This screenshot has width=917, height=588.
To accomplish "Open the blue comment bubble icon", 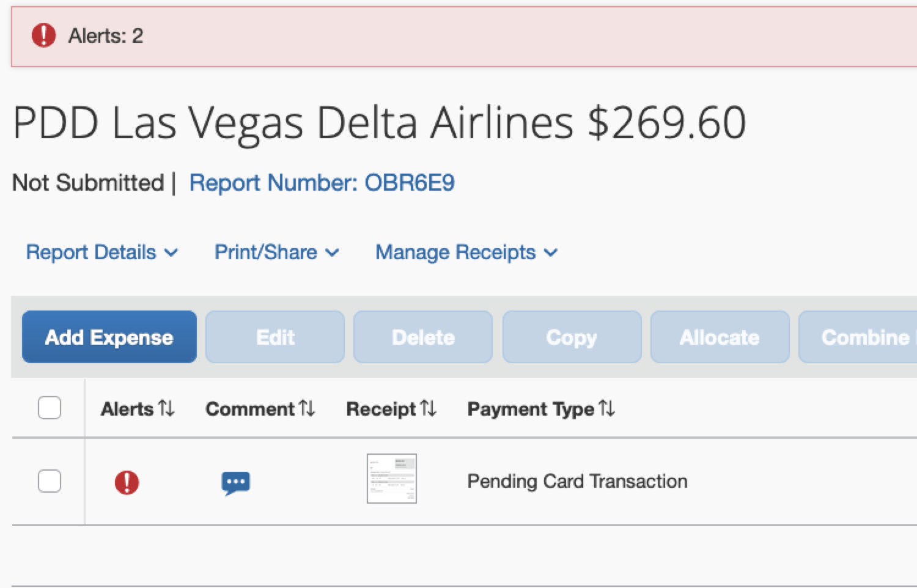I will point(235,483).
